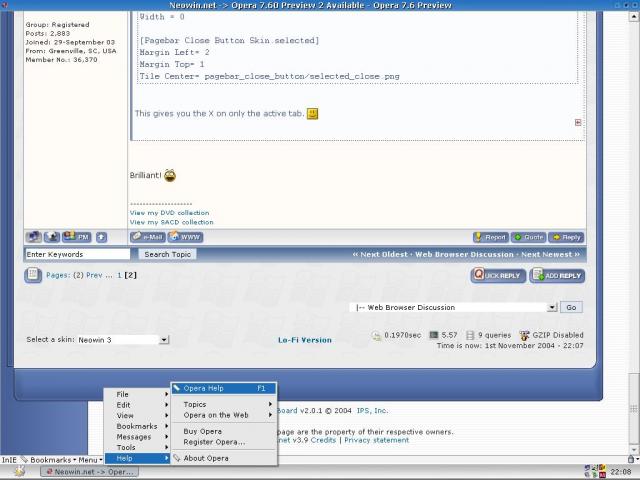Open the forum jump dropdown

tap(453, 307)
